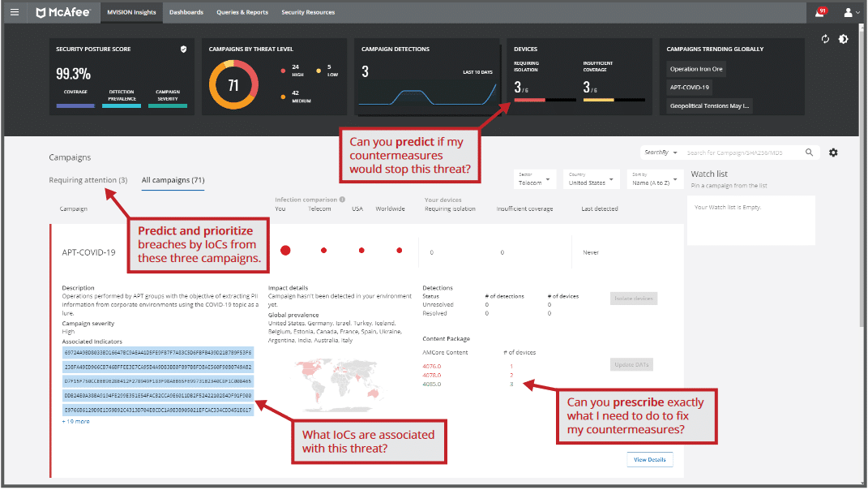Click the 42 Medium threat level legend
This screenshot has width=868, height=490.
pyautogui.click(x=296, y=97)
